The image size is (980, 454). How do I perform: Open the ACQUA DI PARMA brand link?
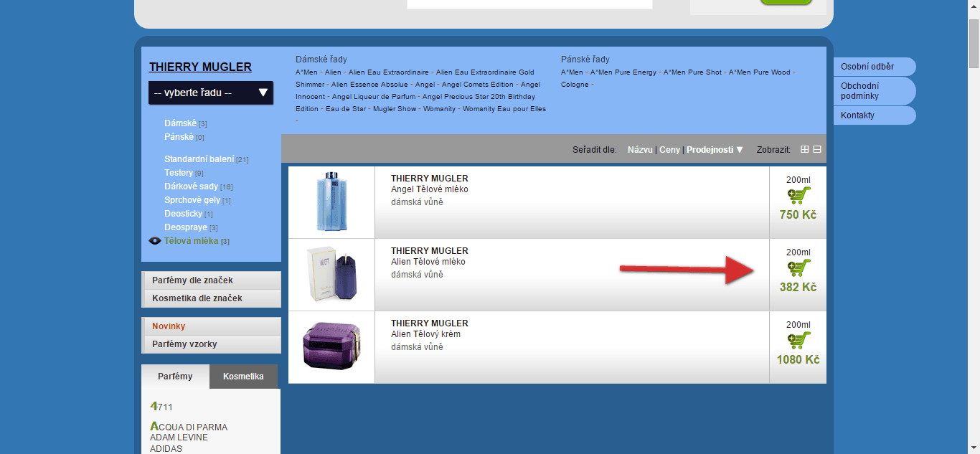[189, 427]
